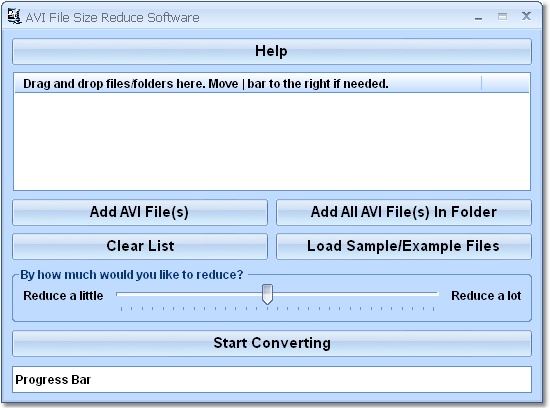
Task: Clear the file list with Clear List
Action: click(140, 246)
